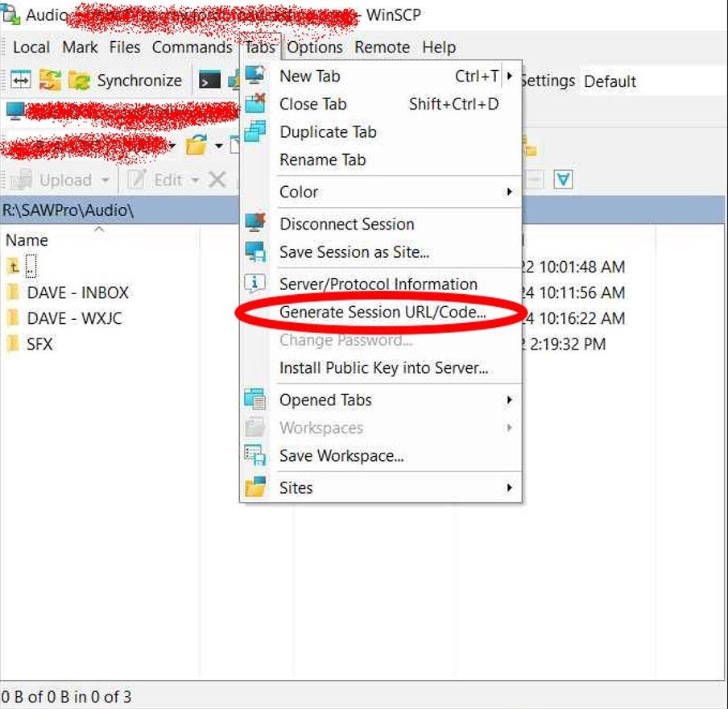Click the WinSCP title bar app icon
Image resolution: width=728 pixels, height=709 pixels.
click(10, 15)
